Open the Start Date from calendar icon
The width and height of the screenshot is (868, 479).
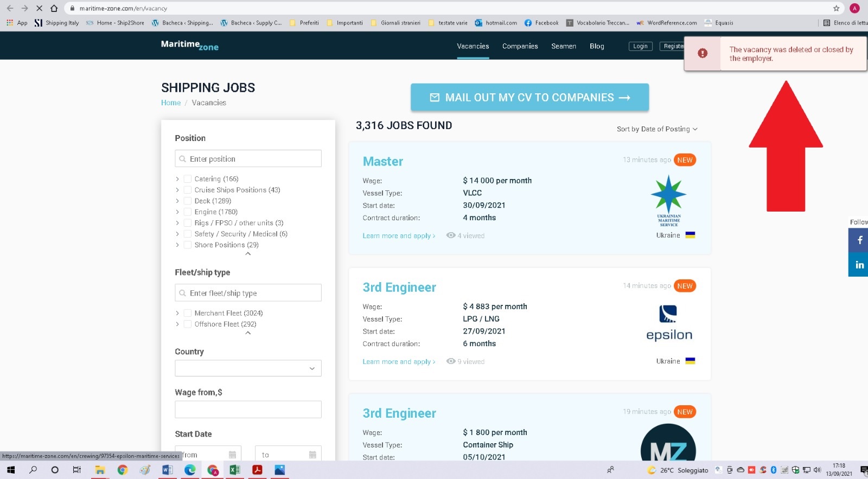pos(232,455)
